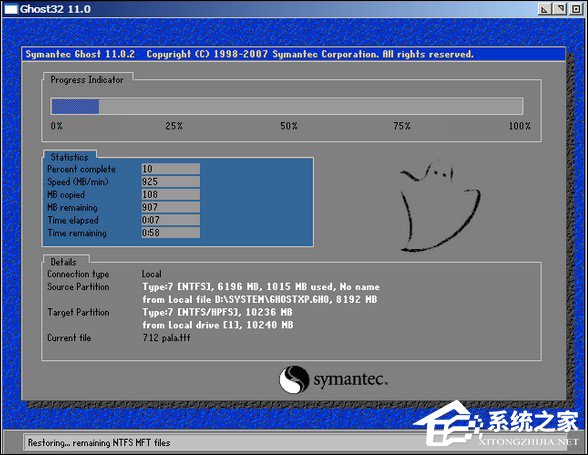This screenshot has height=455, width=588.
Task: Select the Progress Indicator tab label
Action: point(87,80)
